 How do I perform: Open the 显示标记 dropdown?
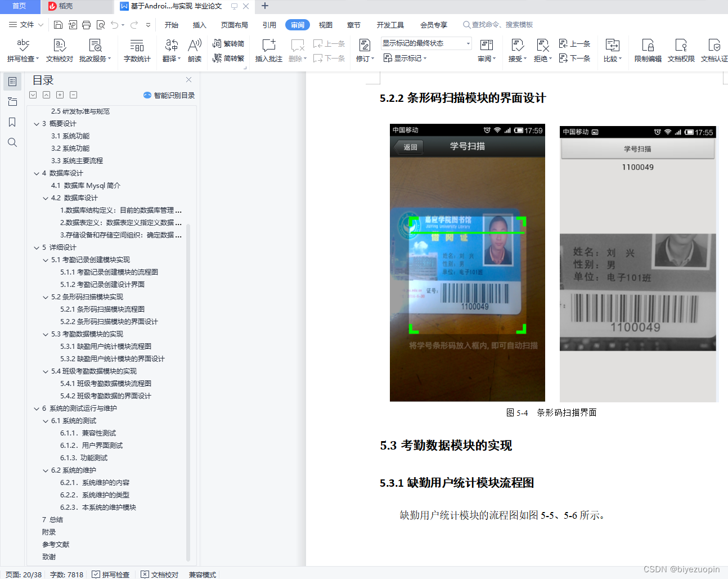405,58
